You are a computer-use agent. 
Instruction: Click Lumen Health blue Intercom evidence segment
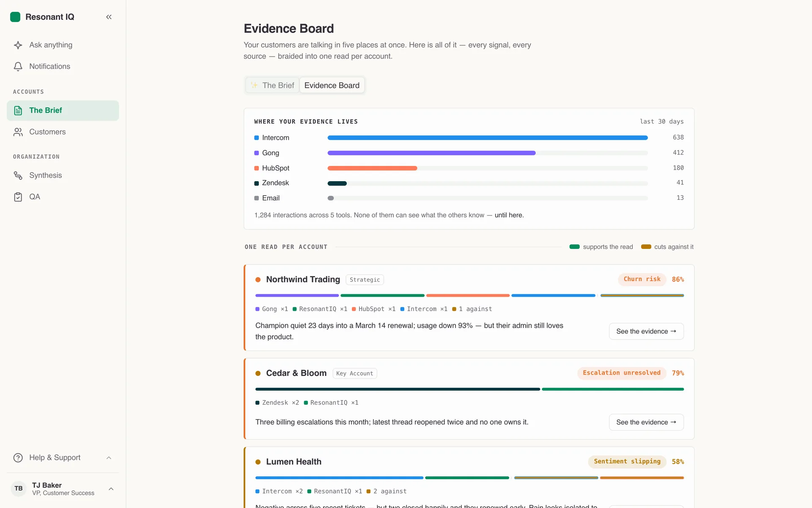(339, 478)
